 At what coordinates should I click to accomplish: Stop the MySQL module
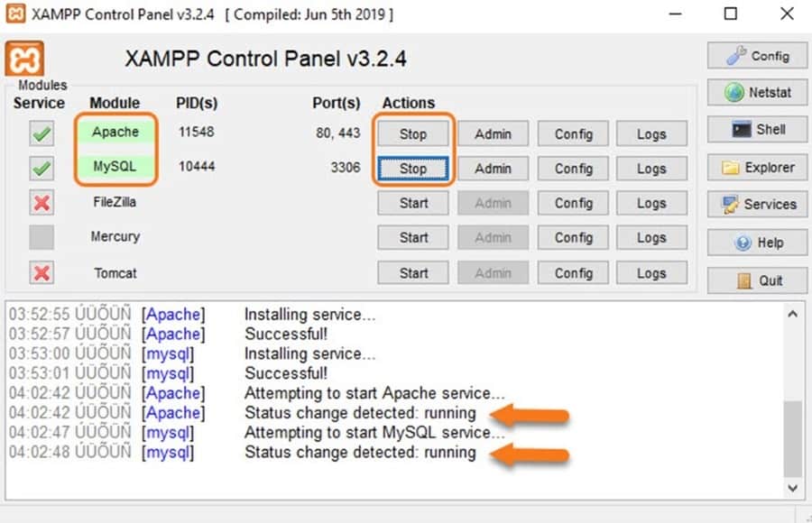(x=412, y=169)
